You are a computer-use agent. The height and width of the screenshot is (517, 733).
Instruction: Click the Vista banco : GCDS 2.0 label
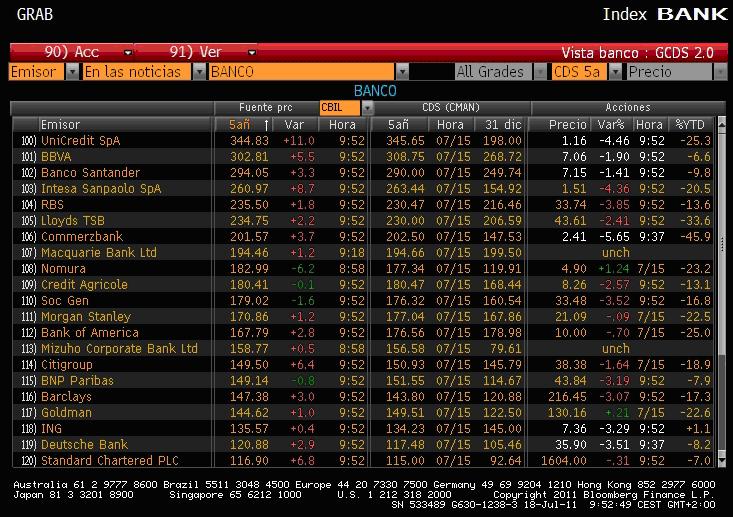pyautogui.click(x=637, y=52)
